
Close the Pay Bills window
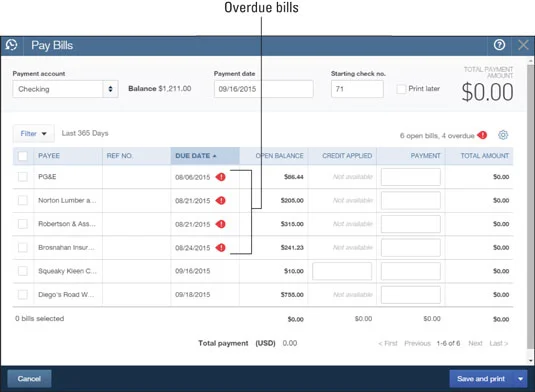523,45
